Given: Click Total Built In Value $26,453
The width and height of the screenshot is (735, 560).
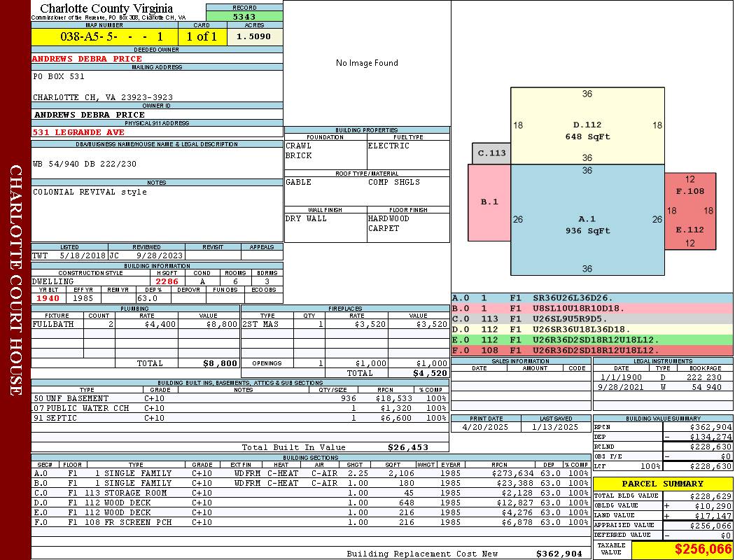Looking at the screenshot, I should point(335,447).
